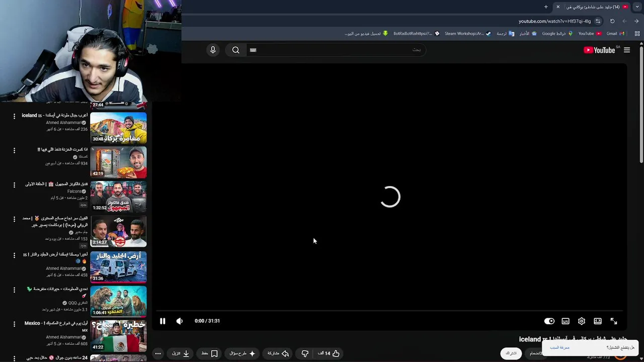Go to the YouTube home logo

[599, 50]
